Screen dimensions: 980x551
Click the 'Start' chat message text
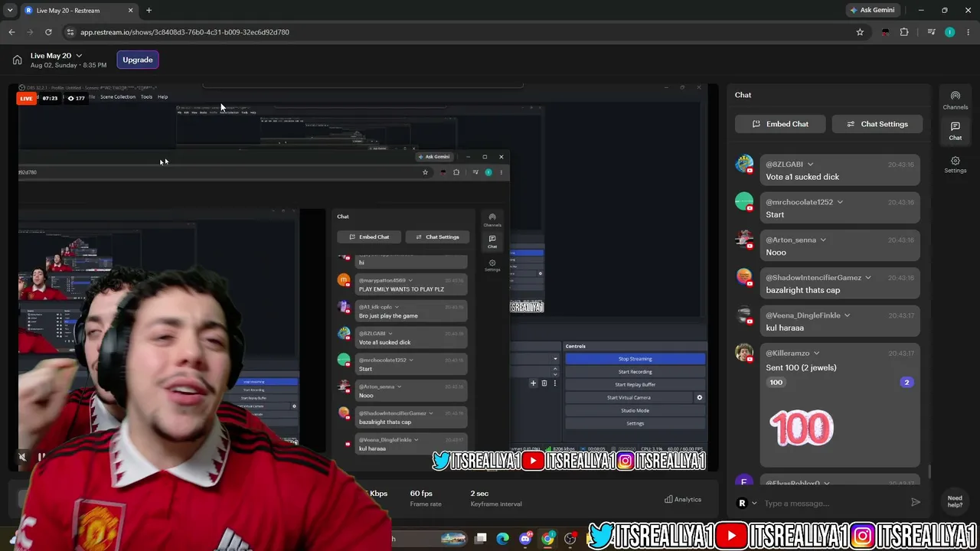click(775, 215)
